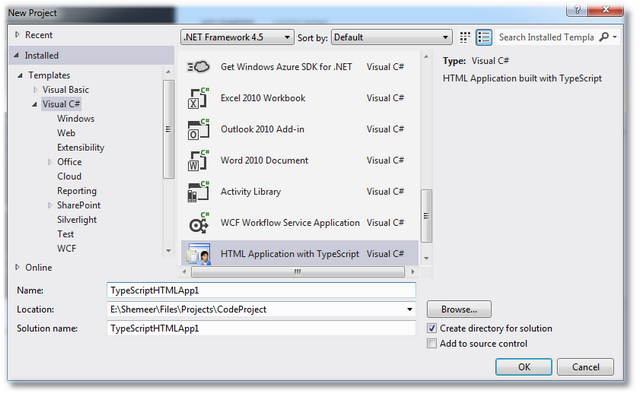The width and height of the screenshot is (640, 397).
Task: Expand the Online section
Action: [x=17, y=267]
